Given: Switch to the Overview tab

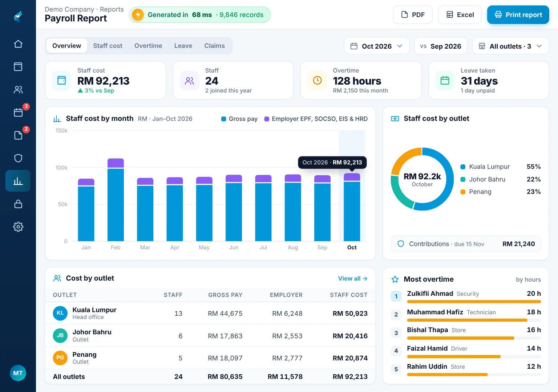Looking at the screenshot, I should point(66,46).
